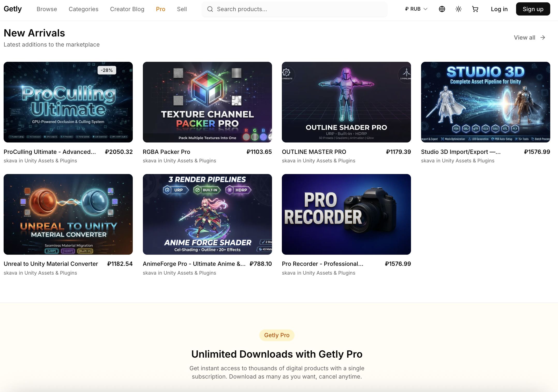Open the ProCulling Ultimate thumbnail
The width and height of the screenshot is (558, 392).
tap(68, 102)
